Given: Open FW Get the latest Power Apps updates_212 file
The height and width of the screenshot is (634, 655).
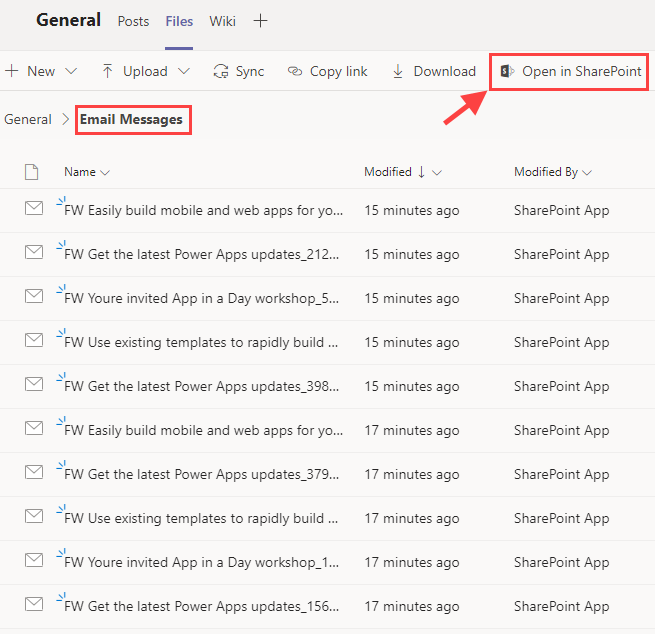Looking at the screenshot, I should point(201,254).
